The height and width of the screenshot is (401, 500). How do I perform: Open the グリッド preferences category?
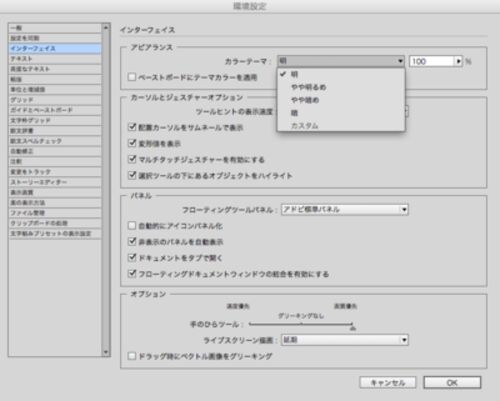coord(55,100)
